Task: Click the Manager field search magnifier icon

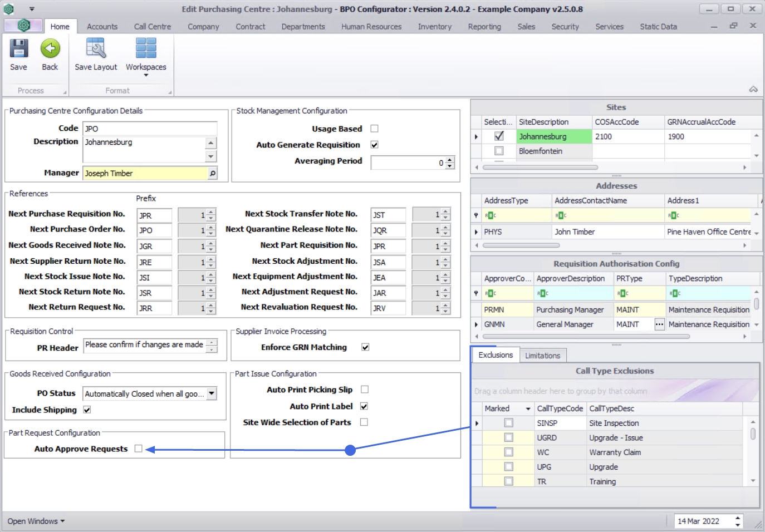Action: (x=212, y=174)
